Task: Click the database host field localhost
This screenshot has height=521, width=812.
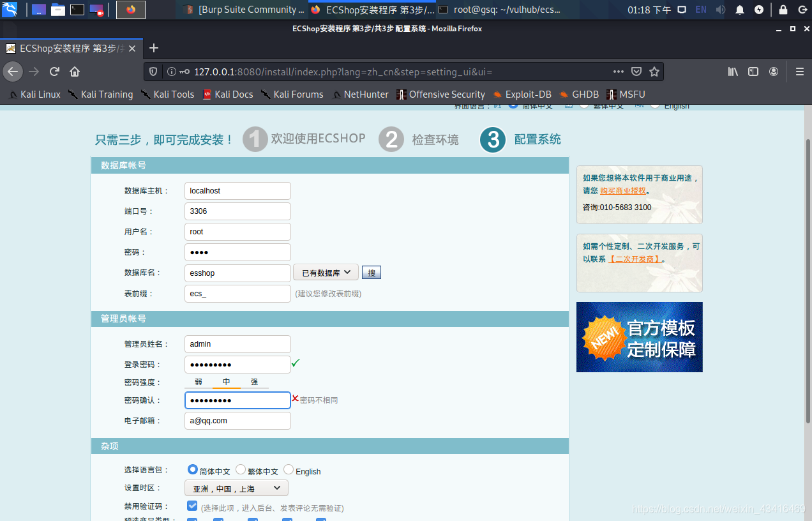Action: [x=237, y=191]
